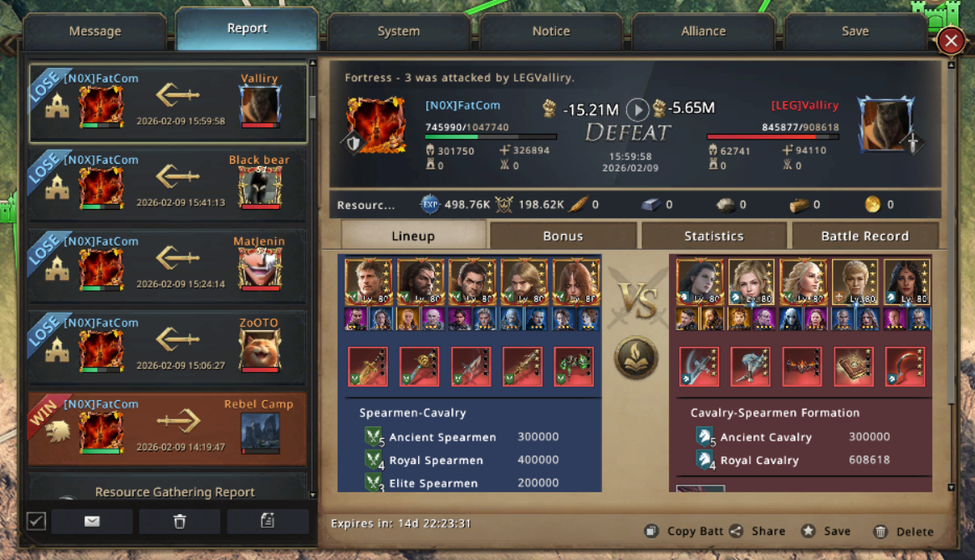This screenshot has height=560, width=975.
Task: Toggle the select-all checkbox
Action: pos(36,521)
